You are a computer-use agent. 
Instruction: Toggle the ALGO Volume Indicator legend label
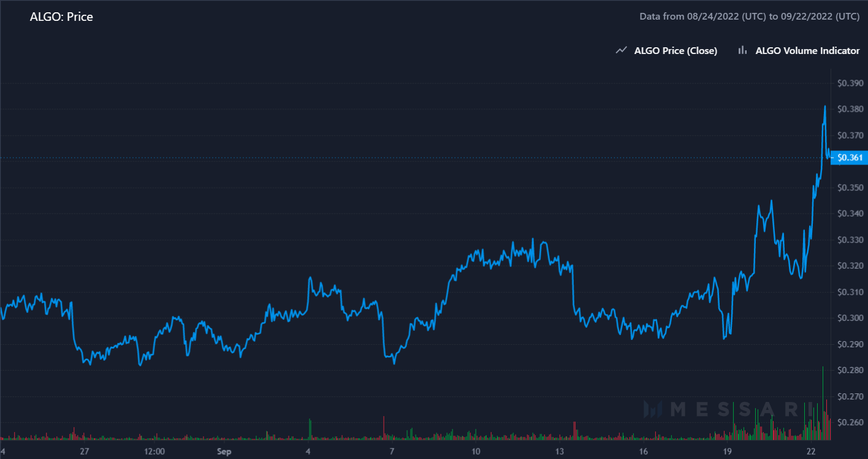point(807,51)
